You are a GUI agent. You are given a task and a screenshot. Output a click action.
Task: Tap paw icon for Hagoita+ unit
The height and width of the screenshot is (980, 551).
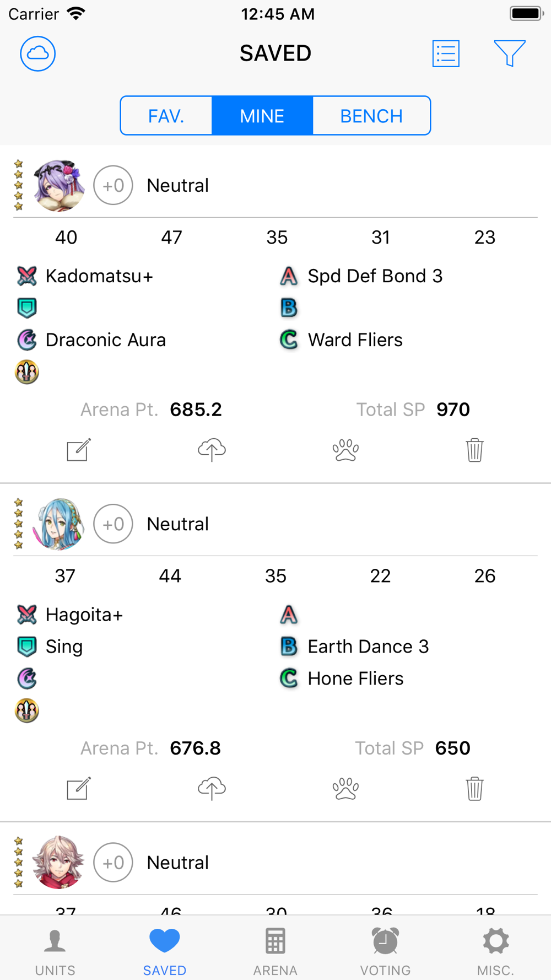[345, 788]
